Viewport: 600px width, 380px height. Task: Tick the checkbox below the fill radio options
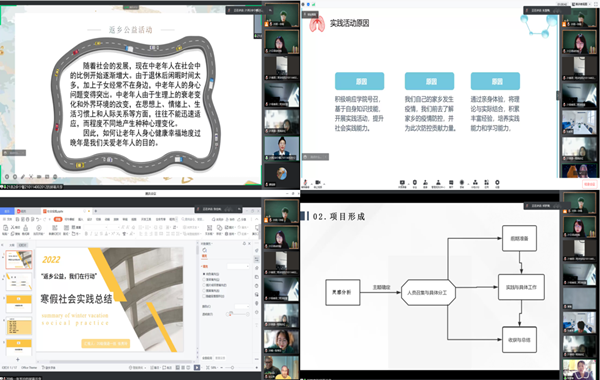[x=204, y=296]
